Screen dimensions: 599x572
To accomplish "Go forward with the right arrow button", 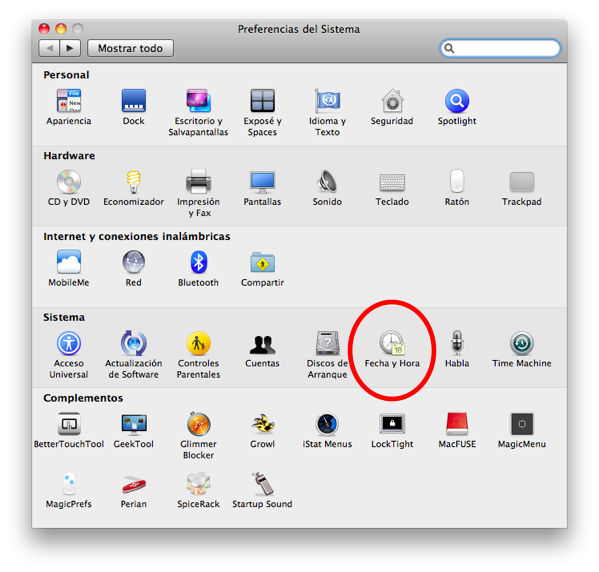I will point(70,48).
